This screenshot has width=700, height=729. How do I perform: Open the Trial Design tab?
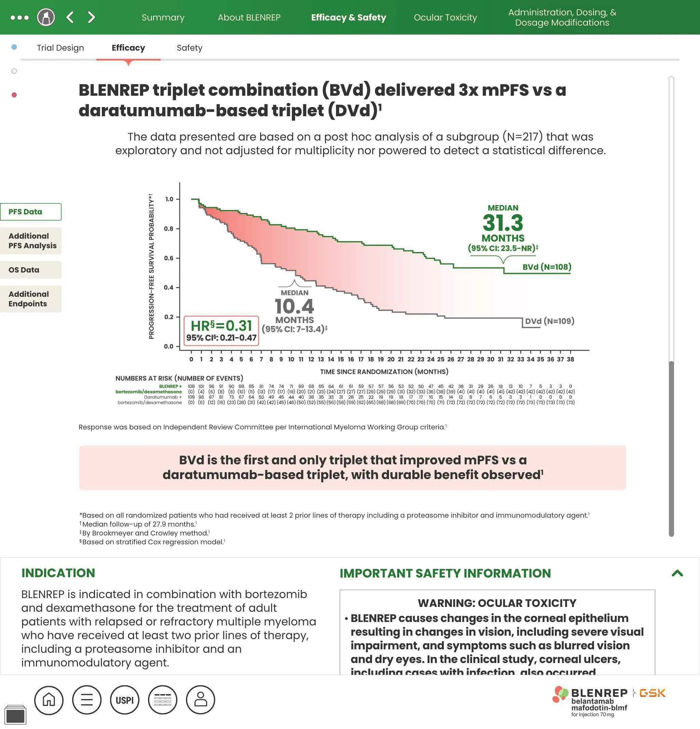pos(60,48)
